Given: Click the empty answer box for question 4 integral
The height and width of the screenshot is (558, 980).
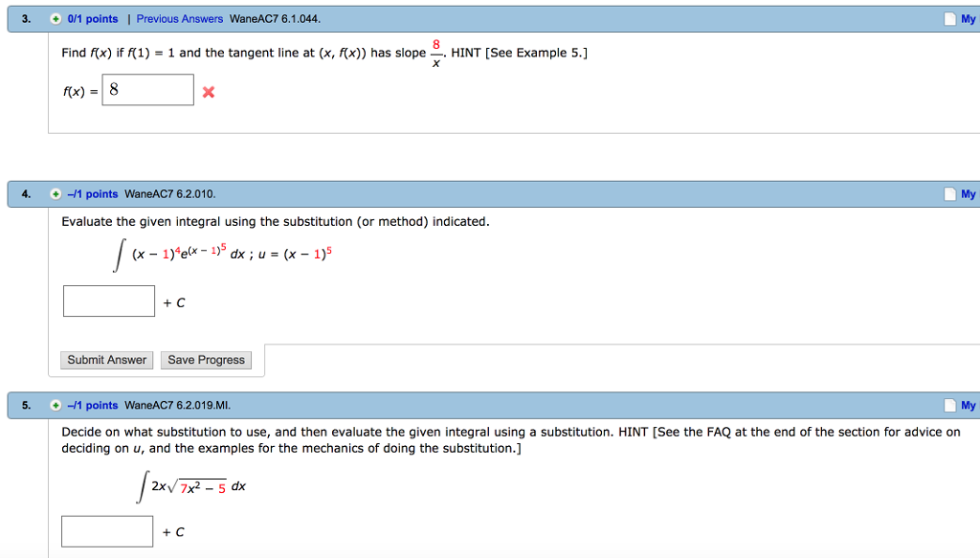Looking at the screenshot, I should 108,300.
